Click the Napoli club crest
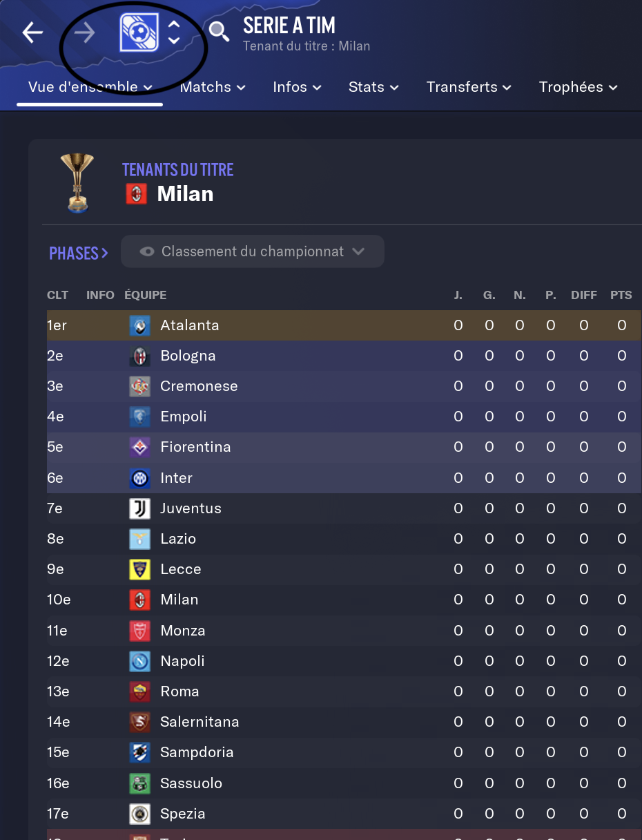Image resolution: width=642 pixels, height=840 pixels. click(x=139, y=661)
